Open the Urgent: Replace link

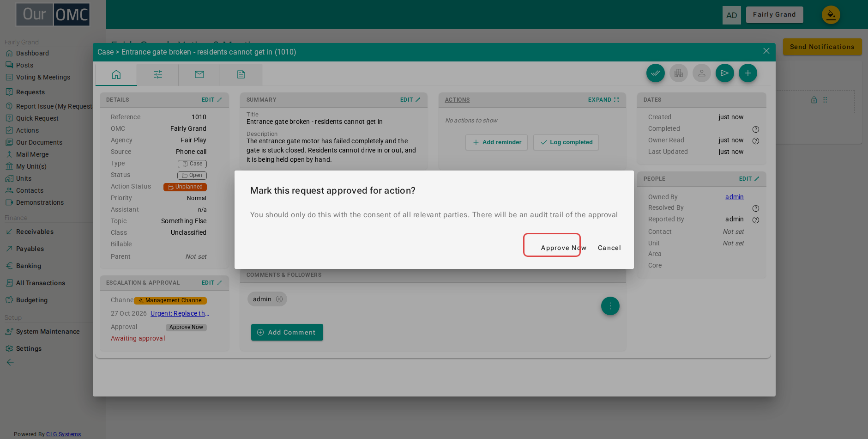(180, 313)
